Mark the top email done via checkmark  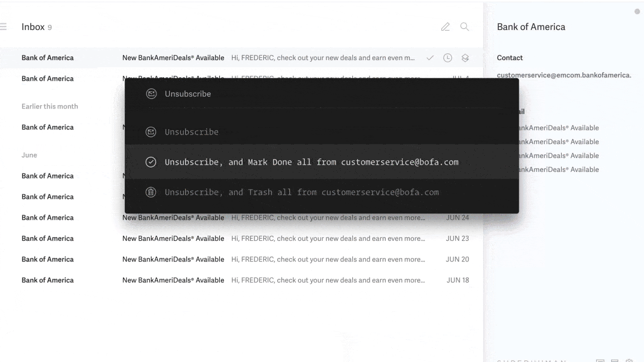[430, 58]
